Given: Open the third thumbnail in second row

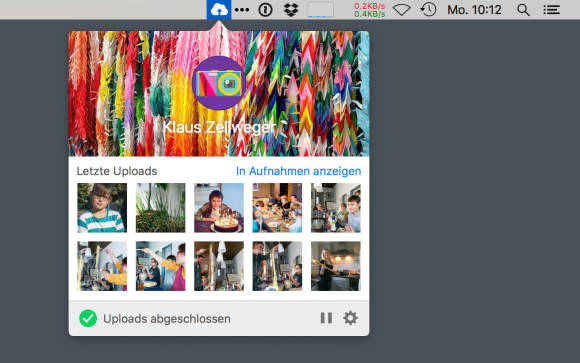Looking at the screenshot, I should (x=219, y=266).
